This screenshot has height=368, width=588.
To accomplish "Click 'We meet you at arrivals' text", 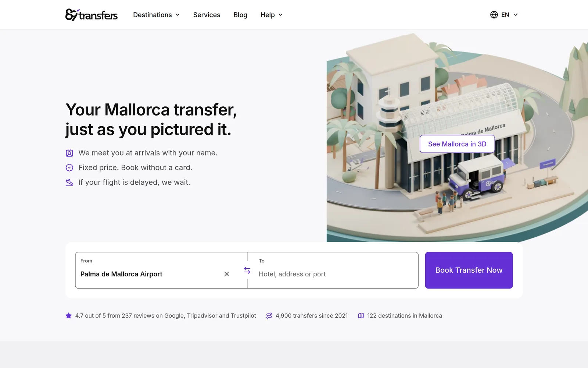I will pyautogui.click(x=148, y=153).
